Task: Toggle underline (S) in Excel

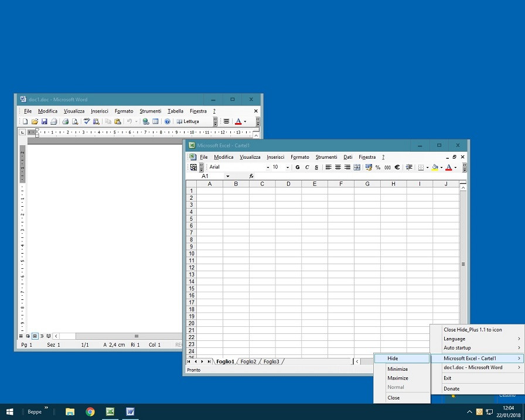Action: tap(316, 168)
